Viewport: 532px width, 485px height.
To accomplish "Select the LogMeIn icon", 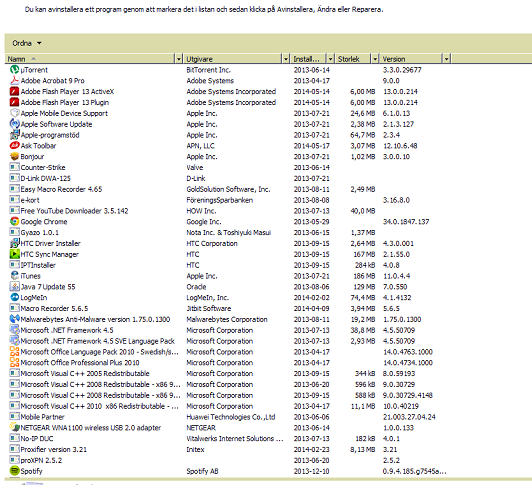I will pyautogui.click(x=14, y=297).
